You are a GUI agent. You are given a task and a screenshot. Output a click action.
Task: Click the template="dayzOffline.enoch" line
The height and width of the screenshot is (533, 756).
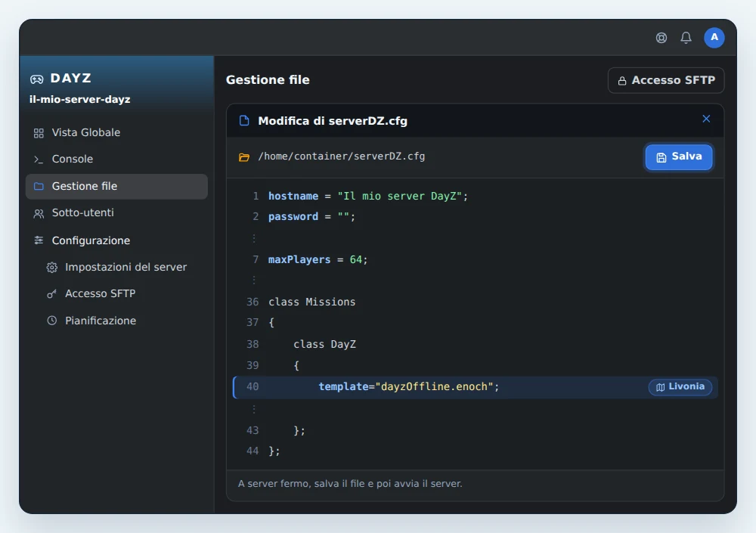point(475,387)
